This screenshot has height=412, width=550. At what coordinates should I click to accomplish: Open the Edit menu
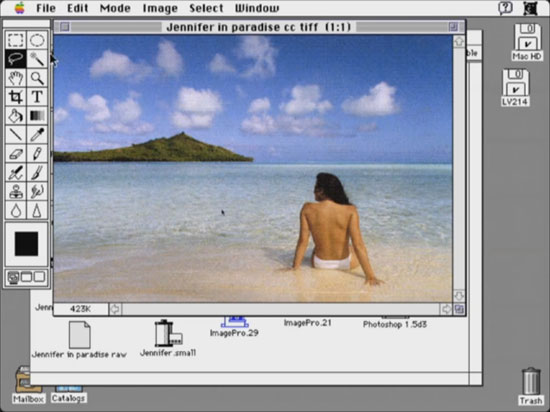pos(78,8)
